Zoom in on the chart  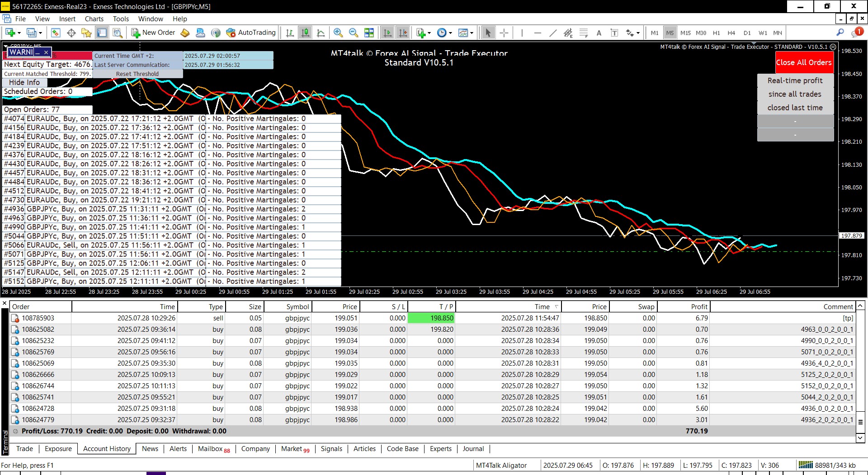pos(338,33)
